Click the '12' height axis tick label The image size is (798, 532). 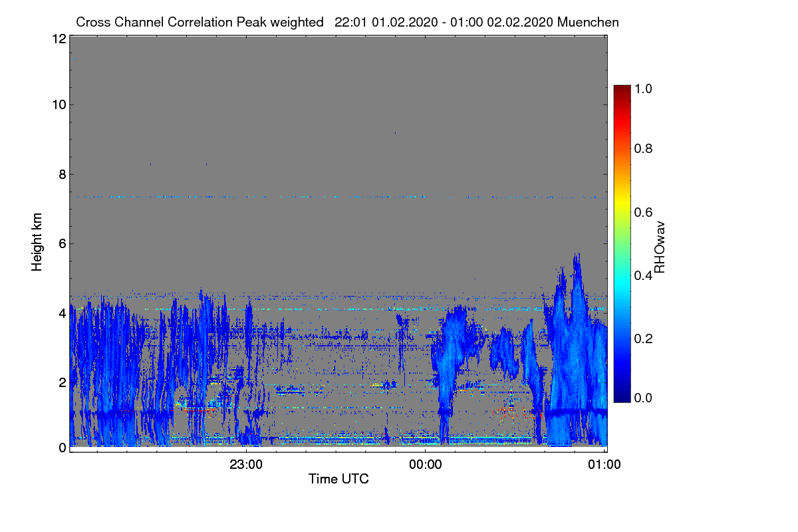click(59, 39)
